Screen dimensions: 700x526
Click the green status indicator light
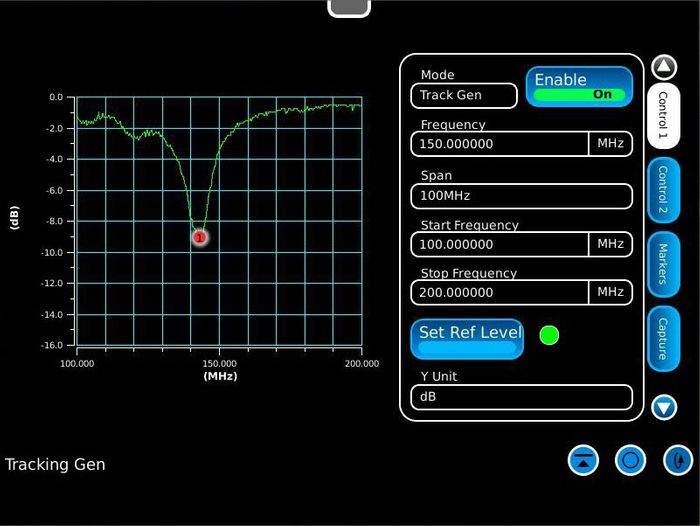[x=549, y=335]
